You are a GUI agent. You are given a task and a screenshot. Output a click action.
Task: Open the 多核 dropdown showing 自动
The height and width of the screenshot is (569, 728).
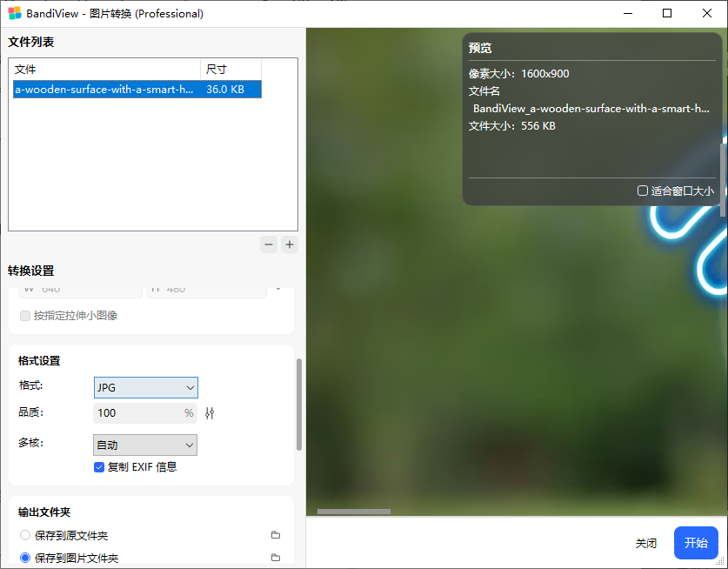(x=144, y=445)
